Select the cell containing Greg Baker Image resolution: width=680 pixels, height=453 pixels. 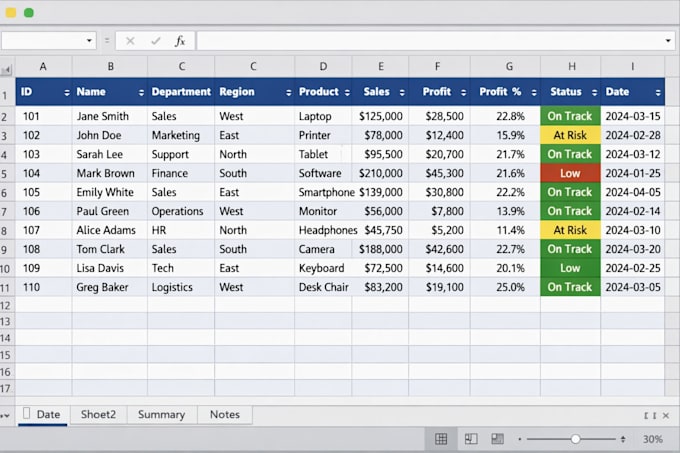click(x=110, y=287)
